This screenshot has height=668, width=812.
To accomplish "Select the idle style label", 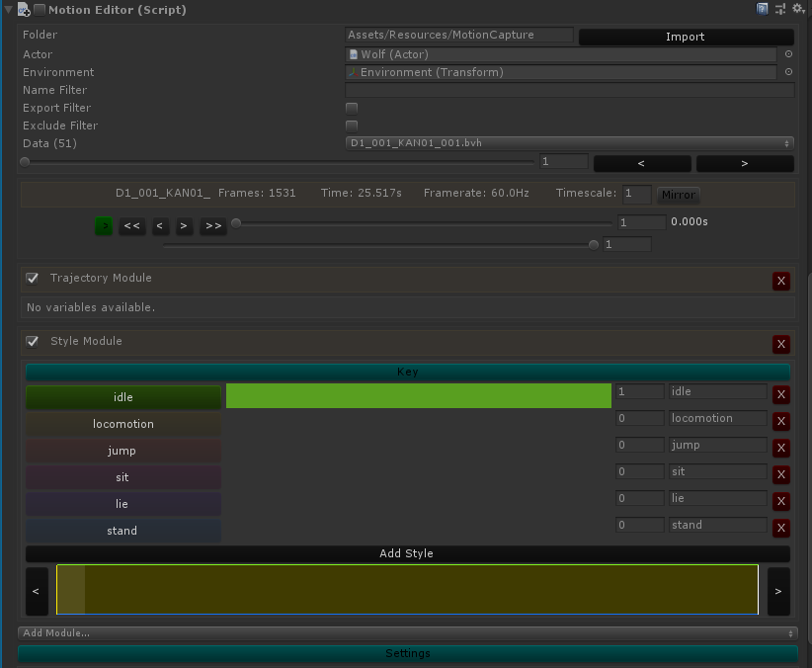I will click(x=122, y=396).
